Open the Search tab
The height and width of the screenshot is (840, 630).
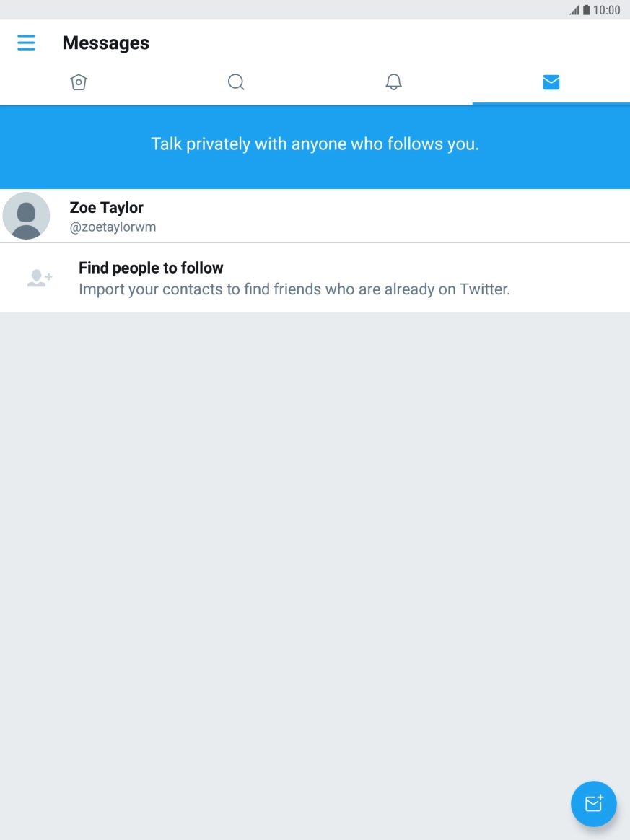(x=236, y=82)
